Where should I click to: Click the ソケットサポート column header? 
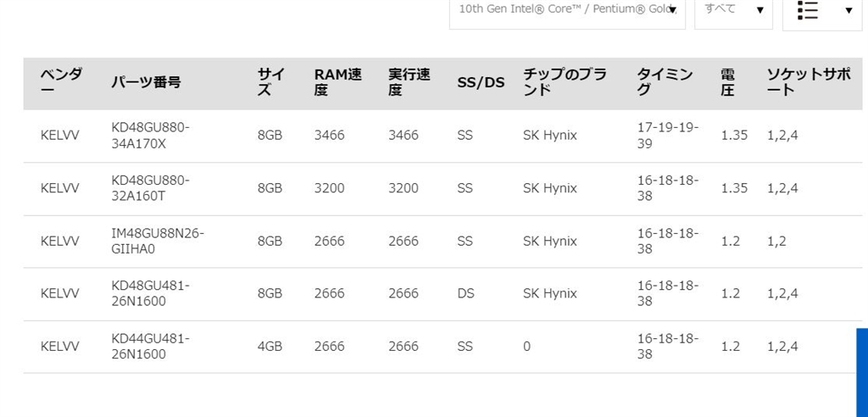pyautogui.click(x=809, y=82)
